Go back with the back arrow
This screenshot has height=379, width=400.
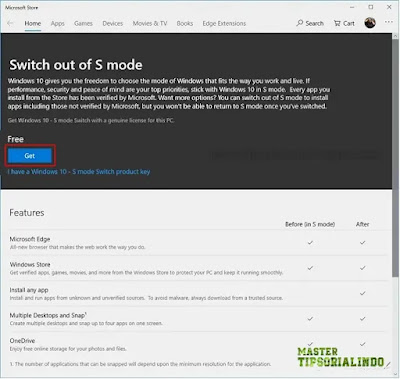10,23
